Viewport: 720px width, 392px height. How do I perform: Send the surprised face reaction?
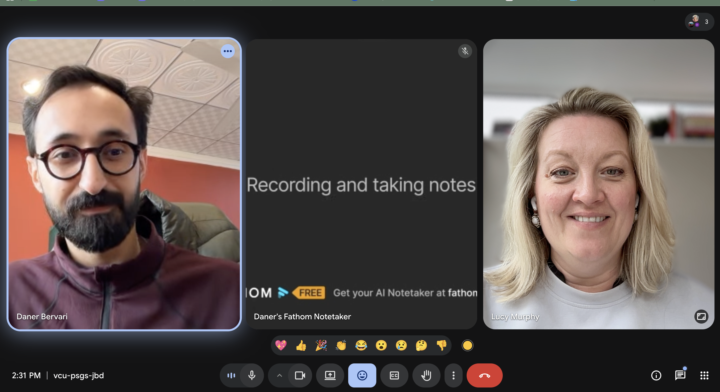[381, 345]
